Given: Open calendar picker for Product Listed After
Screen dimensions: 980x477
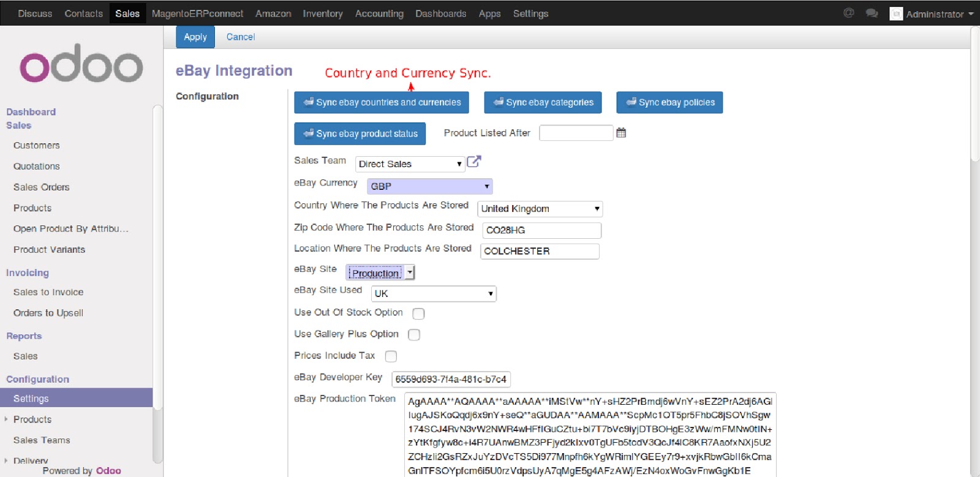Looking at the screenshot, I should (621, 133).
